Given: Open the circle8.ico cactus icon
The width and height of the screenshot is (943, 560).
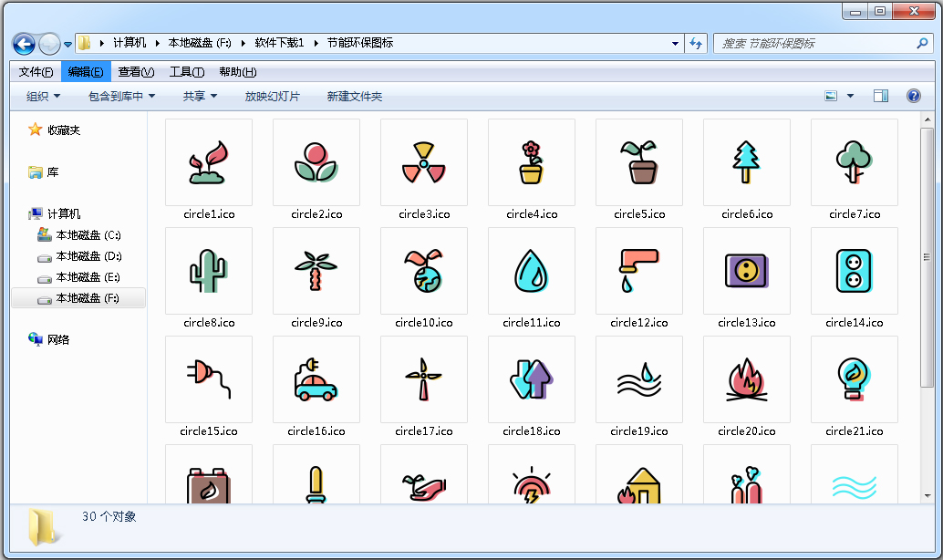Looking at the screenshot, I should [209, 271].
